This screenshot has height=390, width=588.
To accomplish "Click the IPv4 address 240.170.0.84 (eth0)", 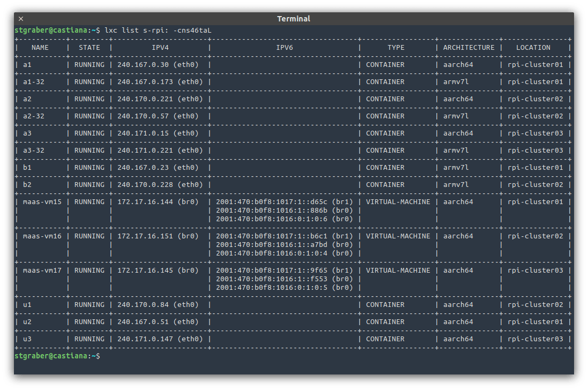I will [158, 305].
